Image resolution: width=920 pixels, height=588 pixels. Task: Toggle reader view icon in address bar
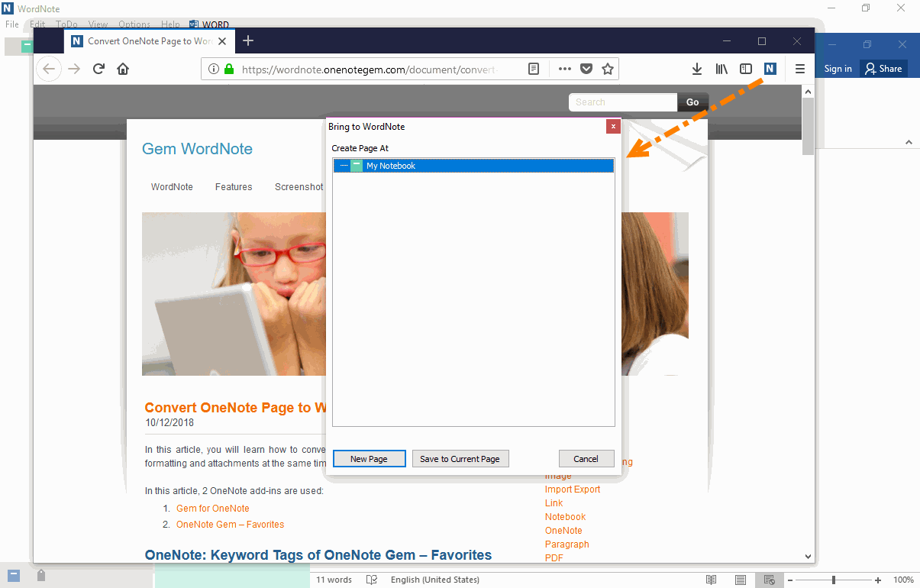[534, 69]
